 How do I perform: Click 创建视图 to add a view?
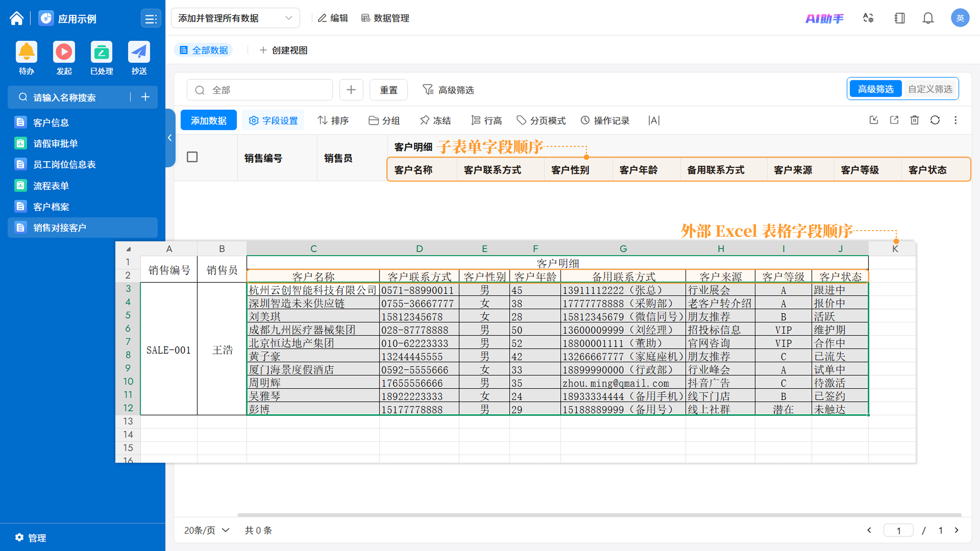284,50
